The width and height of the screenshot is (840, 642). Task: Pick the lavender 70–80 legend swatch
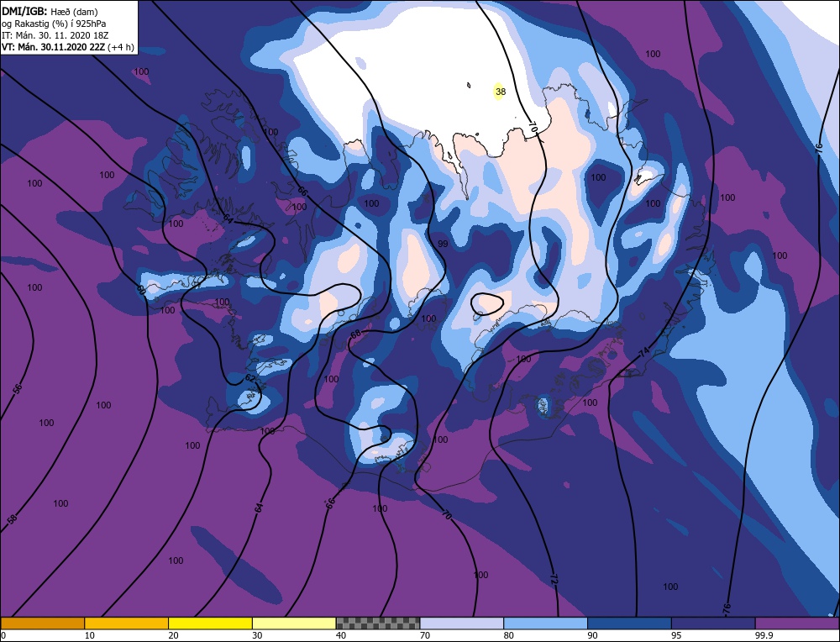tap(462, 624)
